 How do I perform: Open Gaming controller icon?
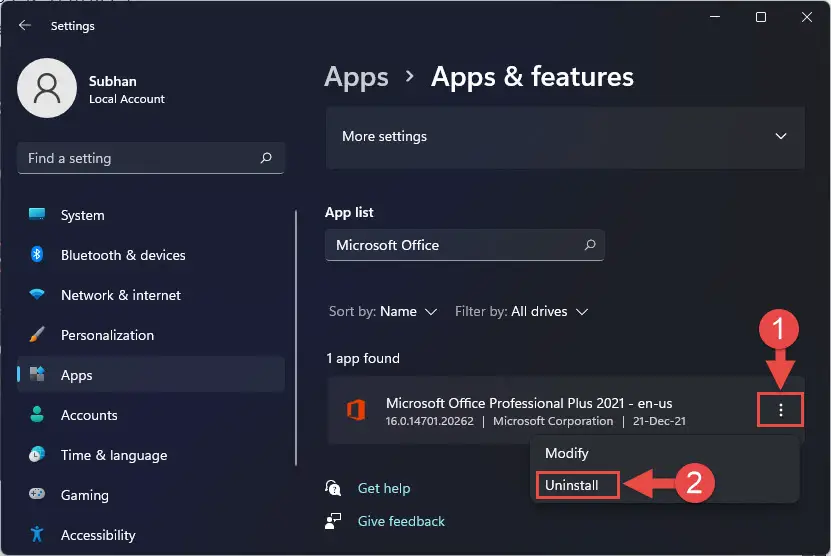(37, 494)
